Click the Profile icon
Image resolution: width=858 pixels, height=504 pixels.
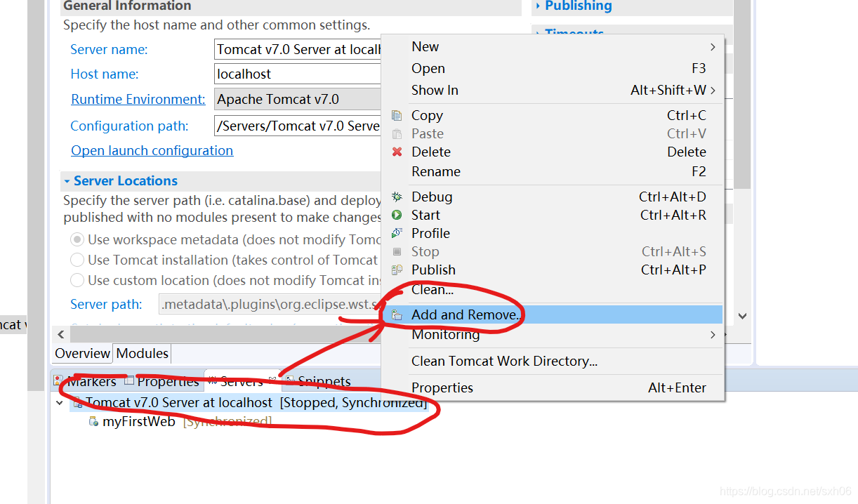397,233
